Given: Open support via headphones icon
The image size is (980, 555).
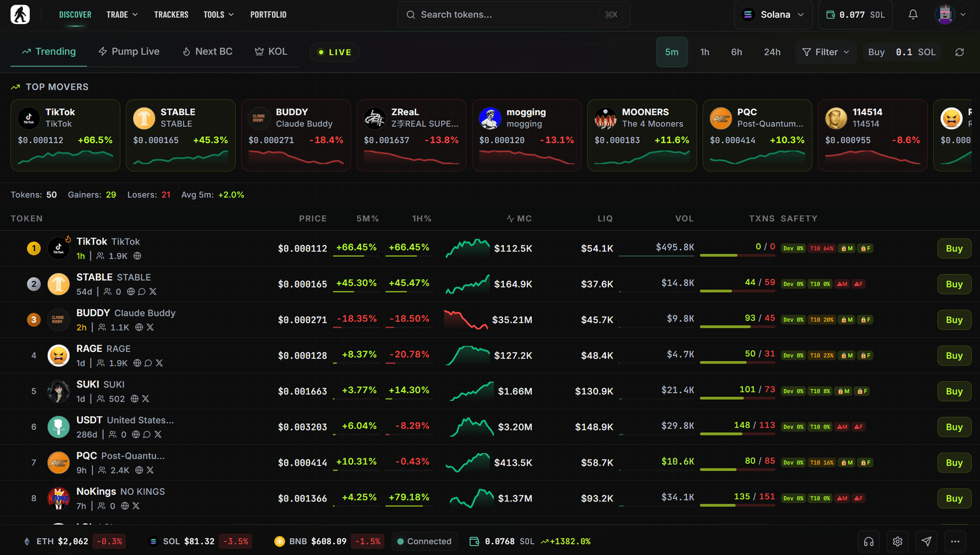Looking at the screenshot, I should pos(869,541).
